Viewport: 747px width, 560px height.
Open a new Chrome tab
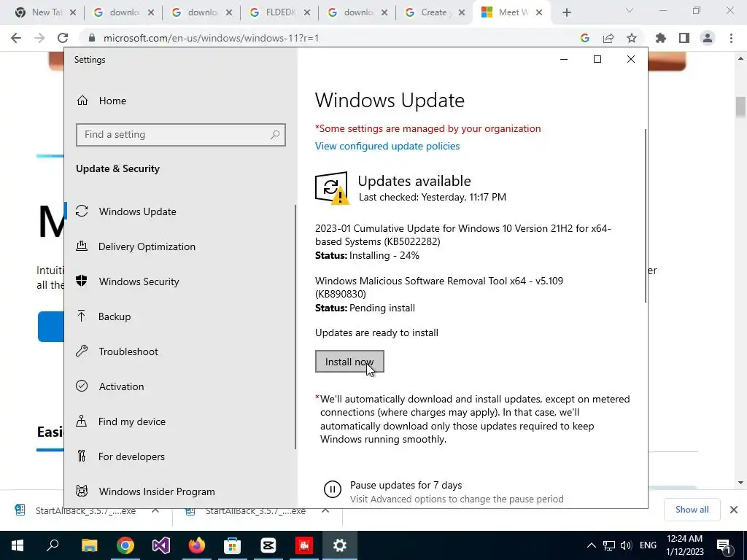566,12
